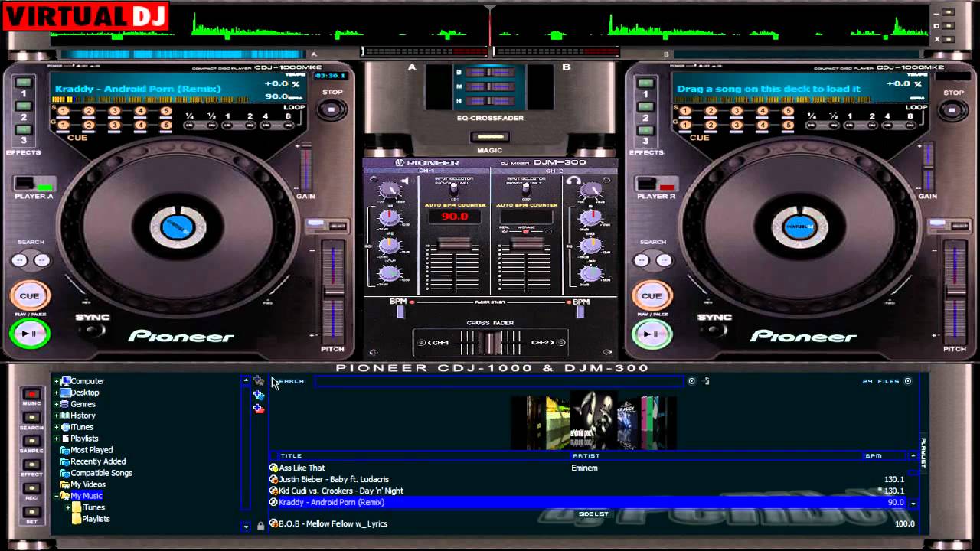Click the SYNC button on the left deck
This screenshot has height=551, width=980.
click(x=92, y=330)
